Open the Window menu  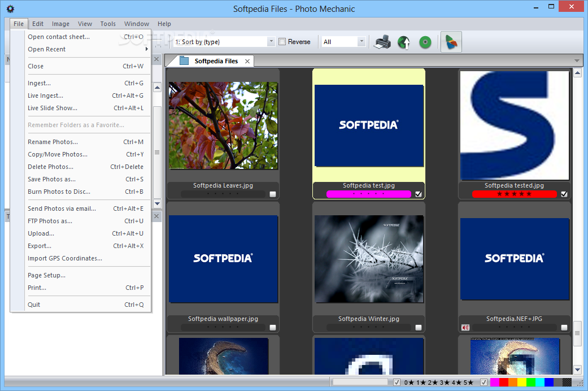tap(137, 24)
